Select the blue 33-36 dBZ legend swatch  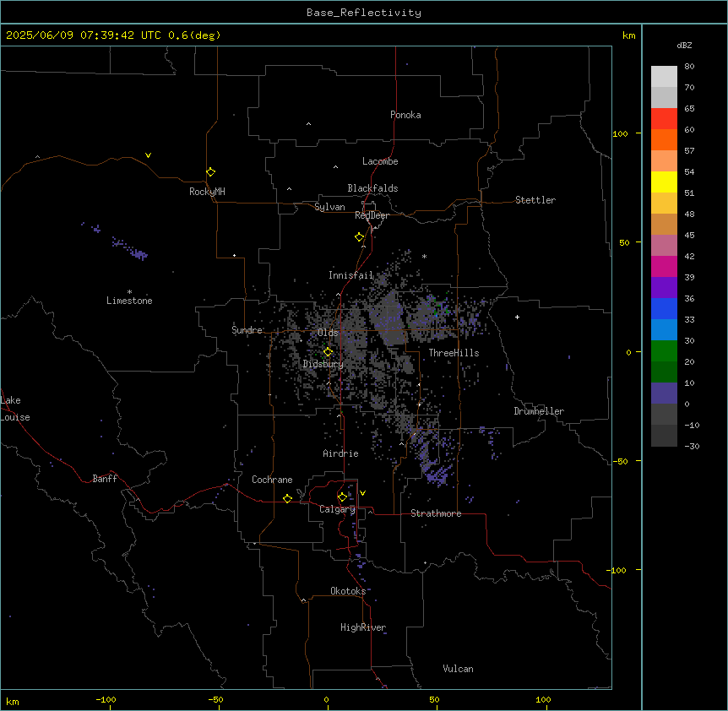tap(664, 308)
